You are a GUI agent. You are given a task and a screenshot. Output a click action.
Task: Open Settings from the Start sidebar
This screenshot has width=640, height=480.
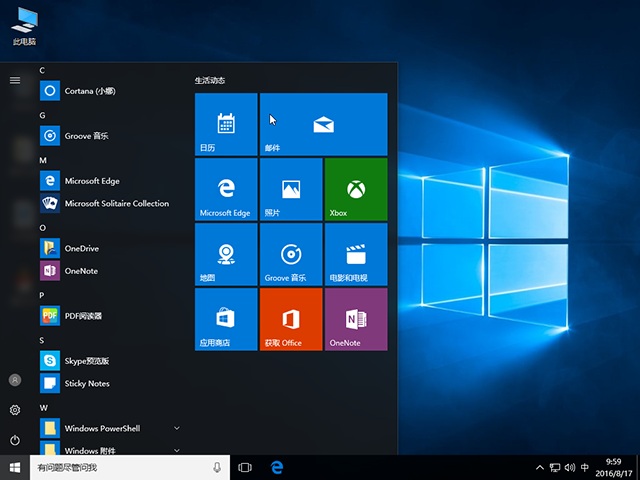click(15, 410)
